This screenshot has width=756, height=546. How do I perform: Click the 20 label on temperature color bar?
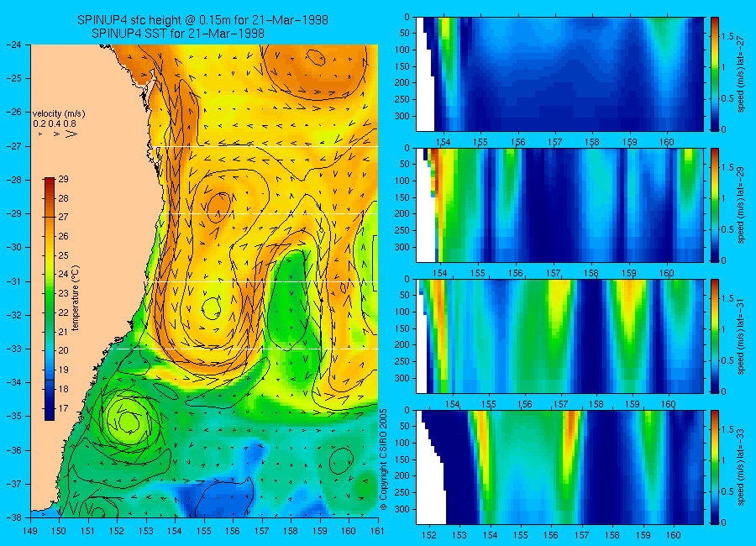[x=63, y=350]
